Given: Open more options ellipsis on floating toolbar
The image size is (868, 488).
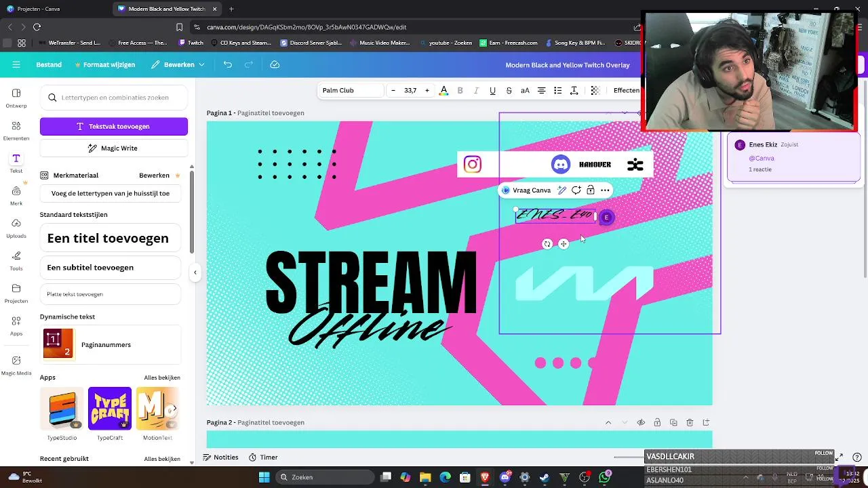Looking at the screenshot, I should coord(605,190).
